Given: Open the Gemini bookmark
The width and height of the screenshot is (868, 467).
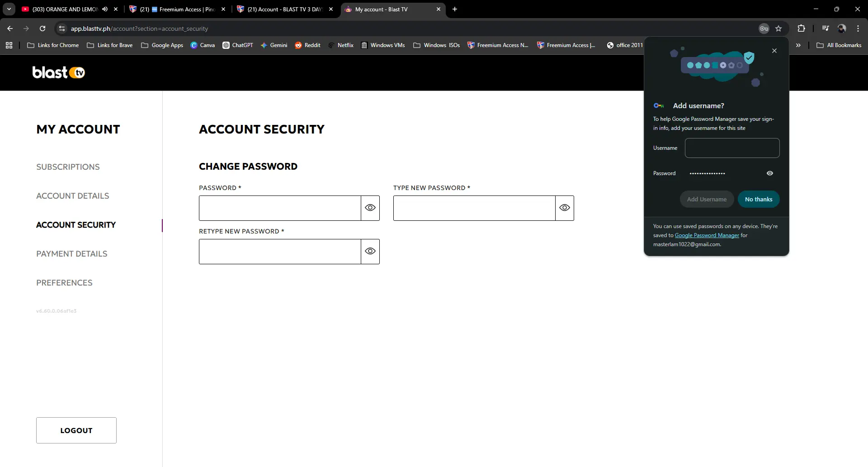Looking at the screenshot, I should 274,45.
